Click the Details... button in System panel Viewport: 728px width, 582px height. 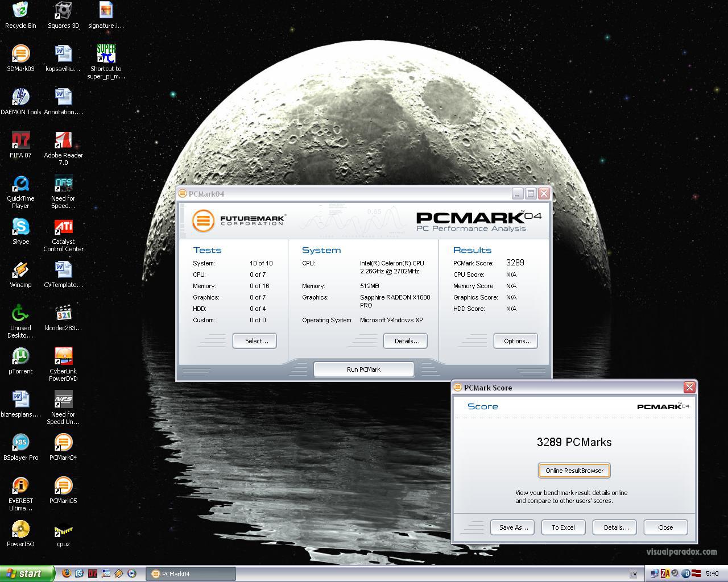click(406, 341)
